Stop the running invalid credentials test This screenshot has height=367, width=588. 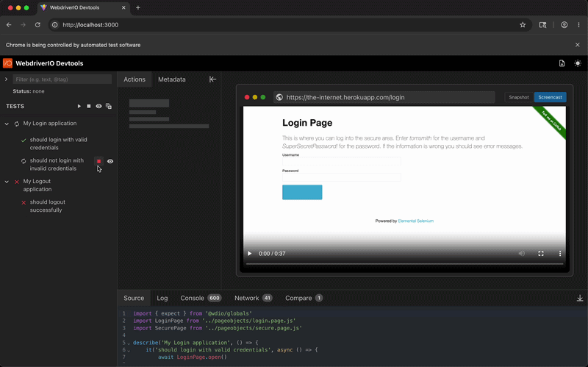99,161
